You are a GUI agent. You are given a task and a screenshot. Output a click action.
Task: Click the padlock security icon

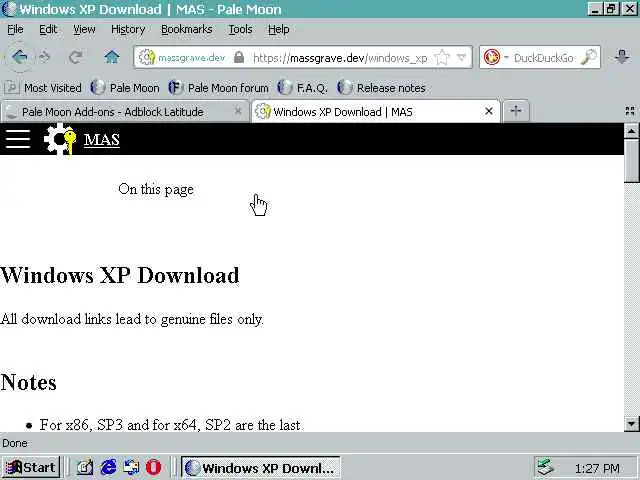click(239, 57)
